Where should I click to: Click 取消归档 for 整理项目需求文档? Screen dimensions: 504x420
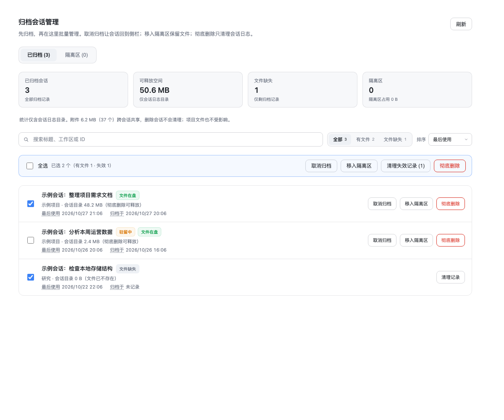(x=382, y=204)
